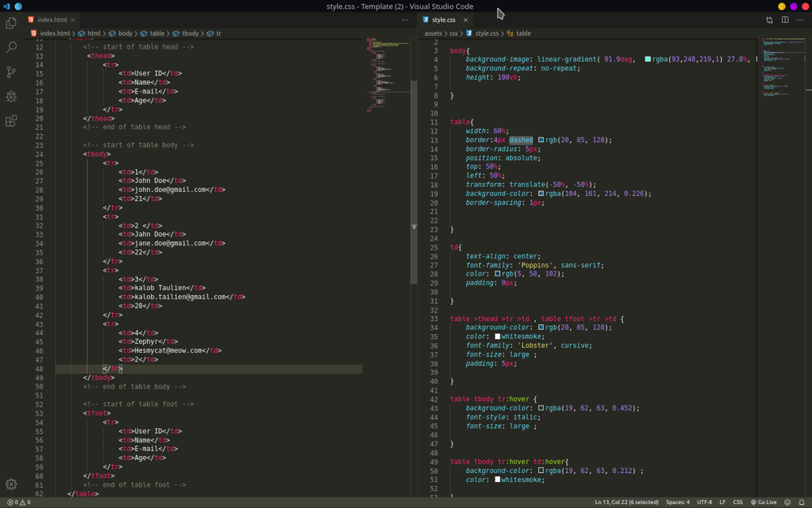Close the index.html tab
The image size is (812, 508).
coord(73,20)
